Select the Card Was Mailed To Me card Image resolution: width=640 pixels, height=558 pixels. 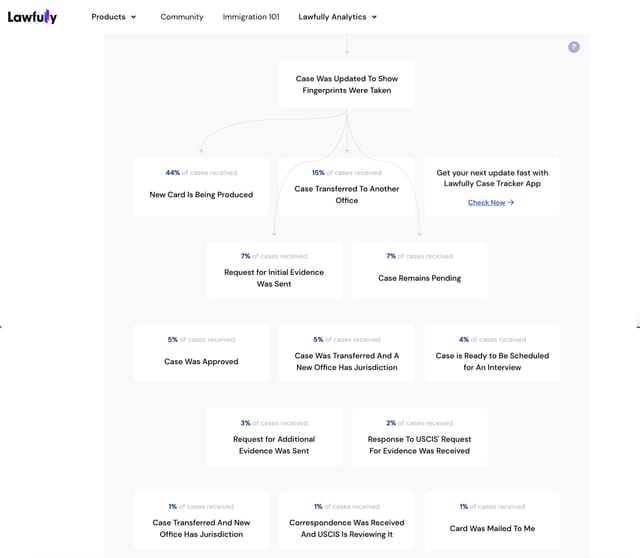492,520
